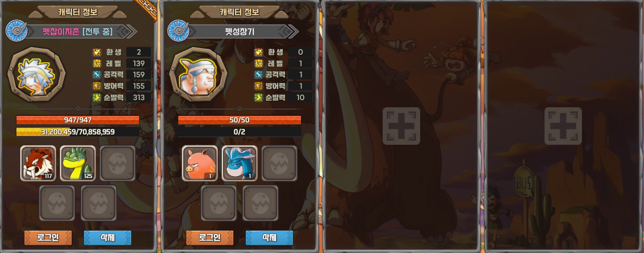Click the empty third pet egg slot of 펫잡이지존

(x=118, y=163)
